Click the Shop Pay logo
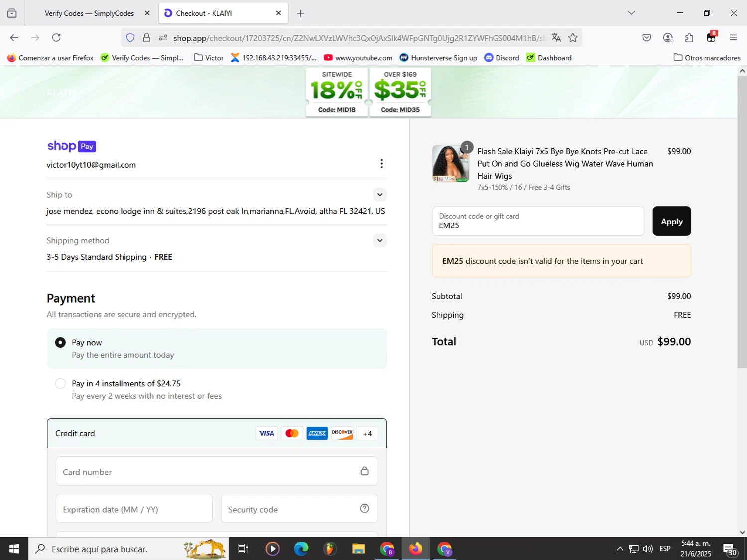Image resolution: width=747 pixels, height=560 pixels. pyautogui.click(x=72, y=146)
